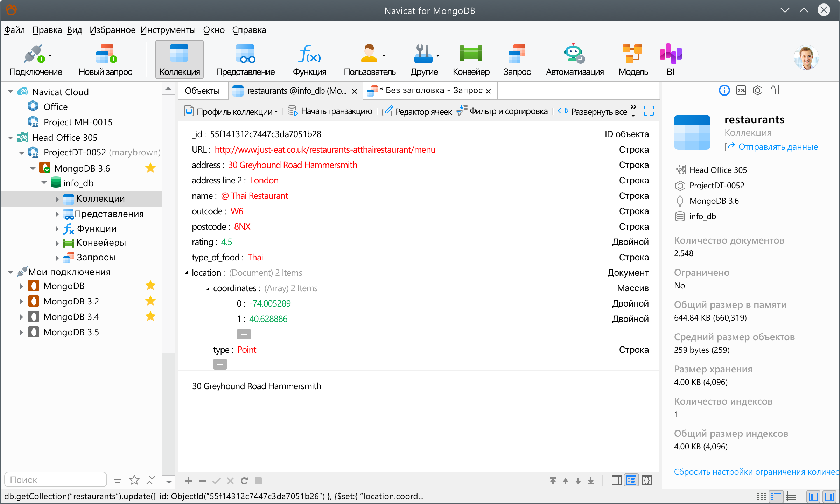Switch object list to detail view
This screenshot has height=504, width=840.
click(776, 497)
